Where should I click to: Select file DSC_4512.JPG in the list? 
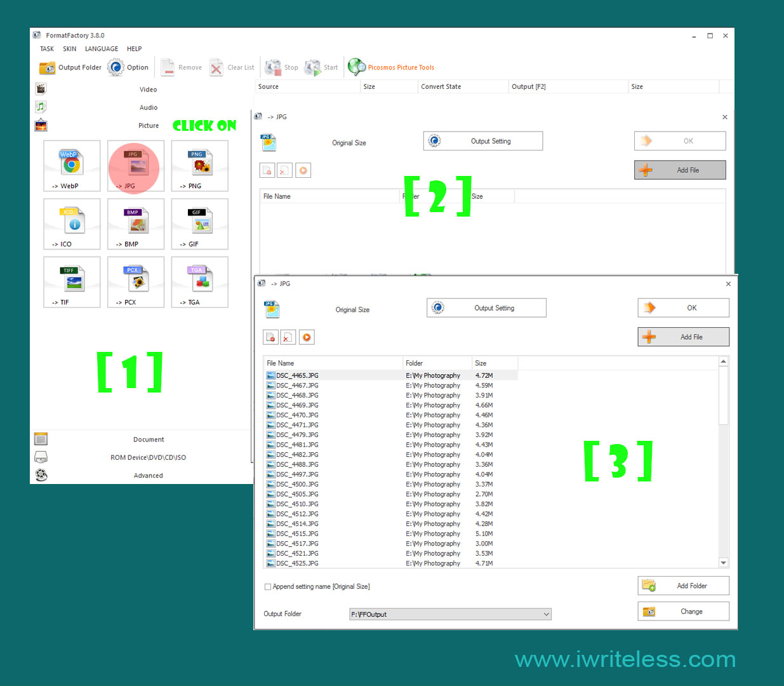coord(390,514)
